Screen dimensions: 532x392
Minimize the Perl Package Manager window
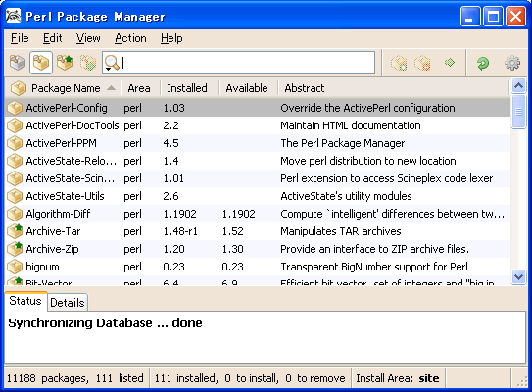tap(470, 16)
